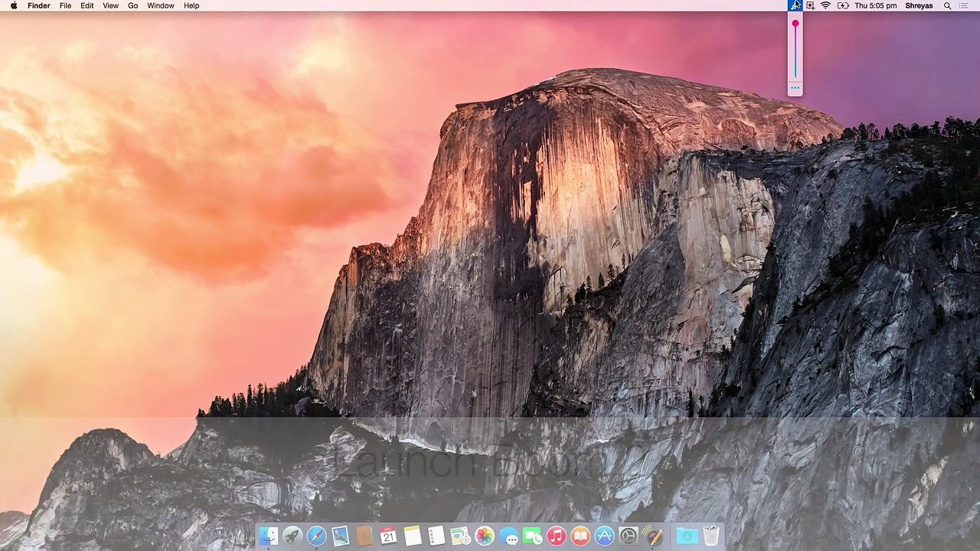Open the Edit menu

[87, 5]
